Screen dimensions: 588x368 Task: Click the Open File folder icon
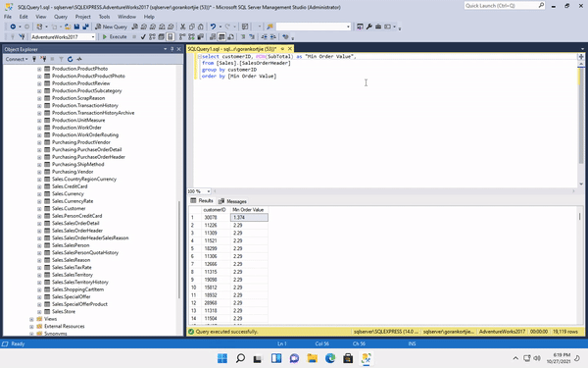[x=68, y=26]
